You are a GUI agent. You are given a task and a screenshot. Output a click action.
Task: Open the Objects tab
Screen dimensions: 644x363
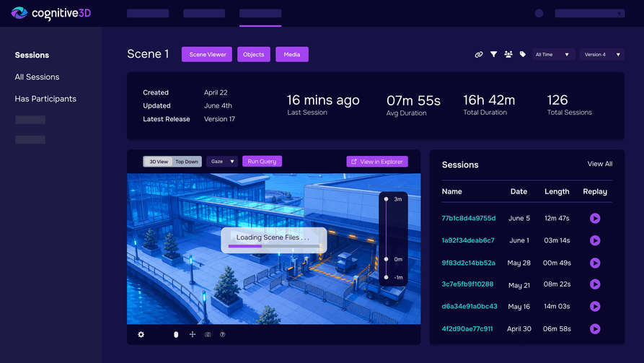(x=253, y=54)
